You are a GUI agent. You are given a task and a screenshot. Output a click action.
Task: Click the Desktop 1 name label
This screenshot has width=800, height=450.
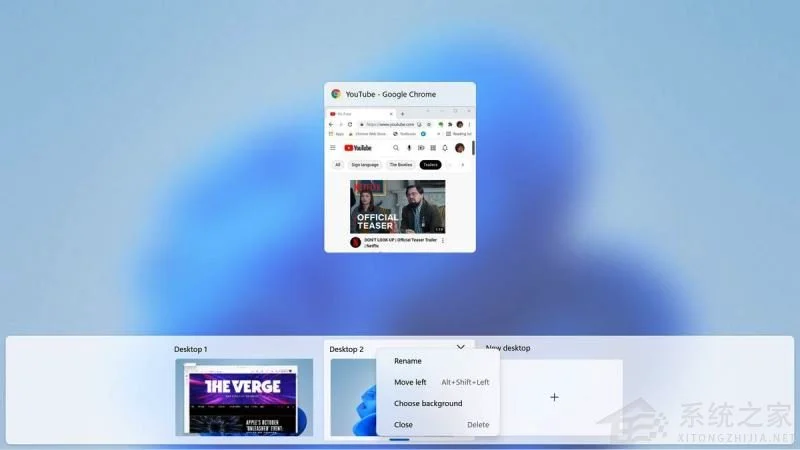coord(190,349)
